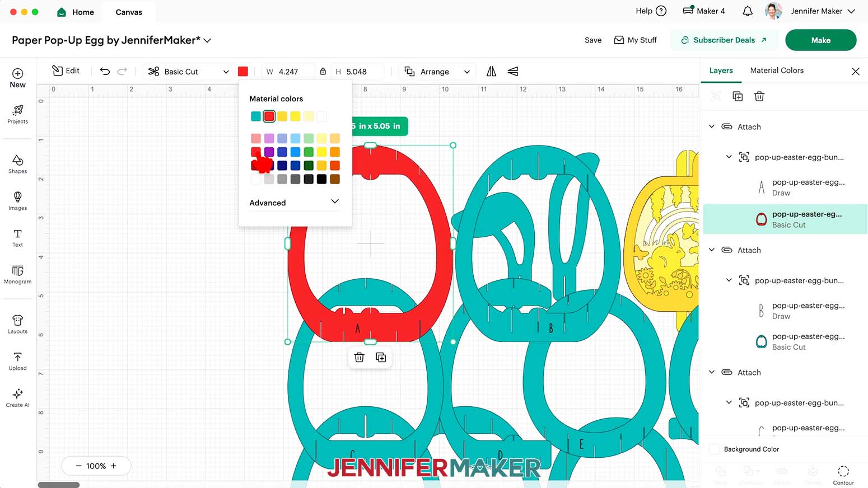Image resolution: width=868 pixels, height=488 pixels.
Task: Click the Upload icon
Action: click(x=17, y=361)
